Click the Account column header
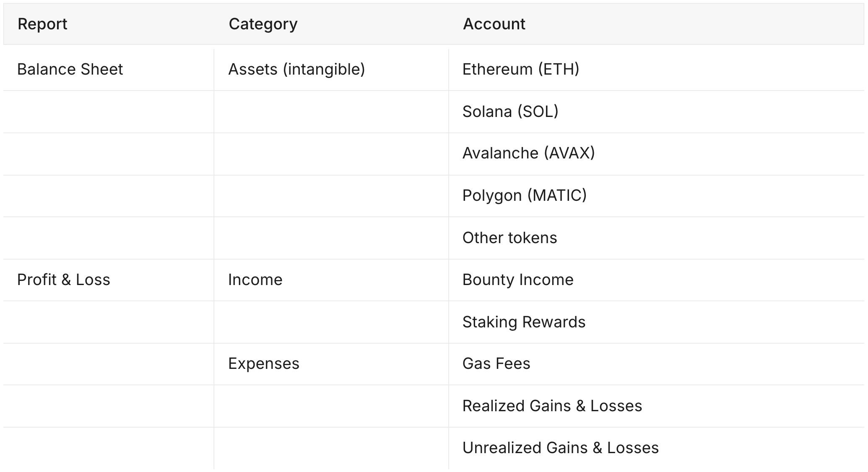Viewport: 868px width, 472px height. pos(494,24)
